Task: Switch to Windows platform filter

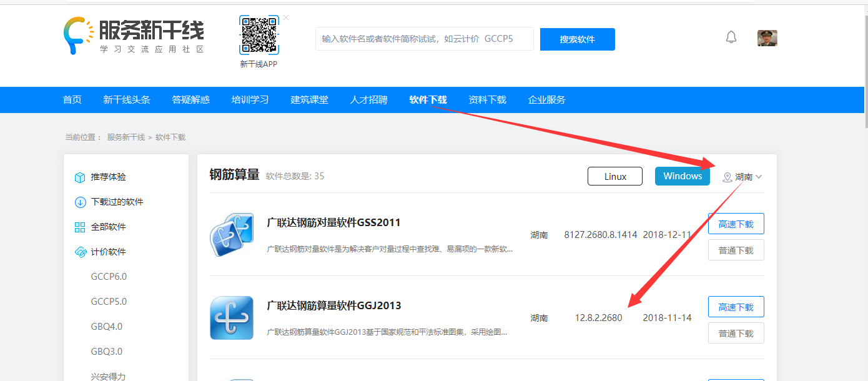Action: 683,176
